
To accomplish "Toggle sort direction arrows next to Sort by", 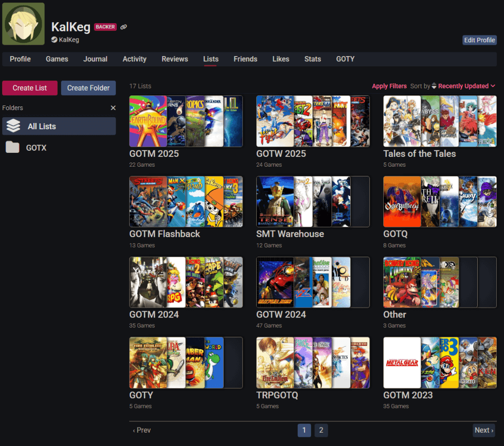I will [434, 86].
